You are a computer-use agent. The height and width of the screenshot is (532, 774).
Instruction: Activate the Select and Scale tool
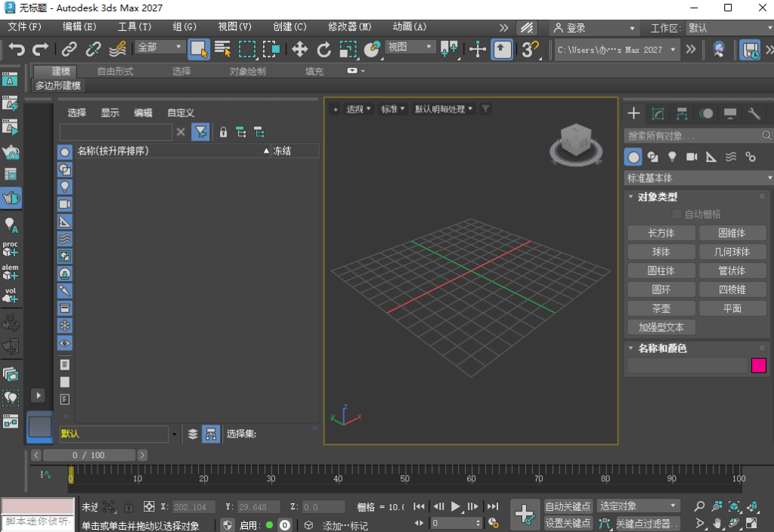(x=348, y=49)
